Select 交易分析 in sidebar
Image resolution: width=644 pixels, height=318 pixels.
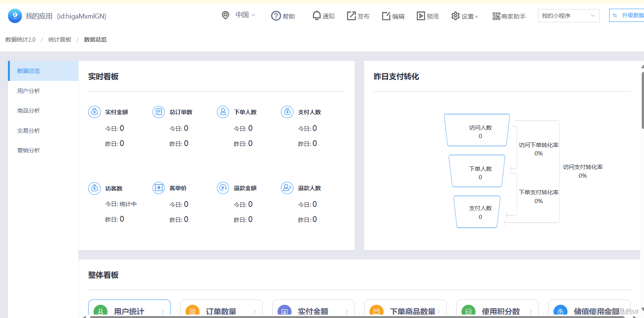(43, 130)
